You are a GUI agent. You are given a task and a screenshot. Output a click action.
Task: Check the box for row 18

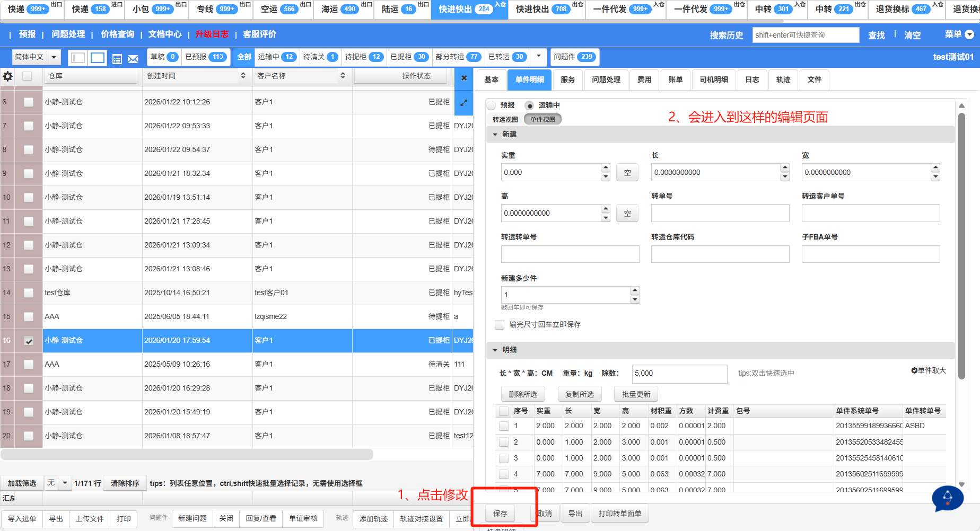(29, 388)
